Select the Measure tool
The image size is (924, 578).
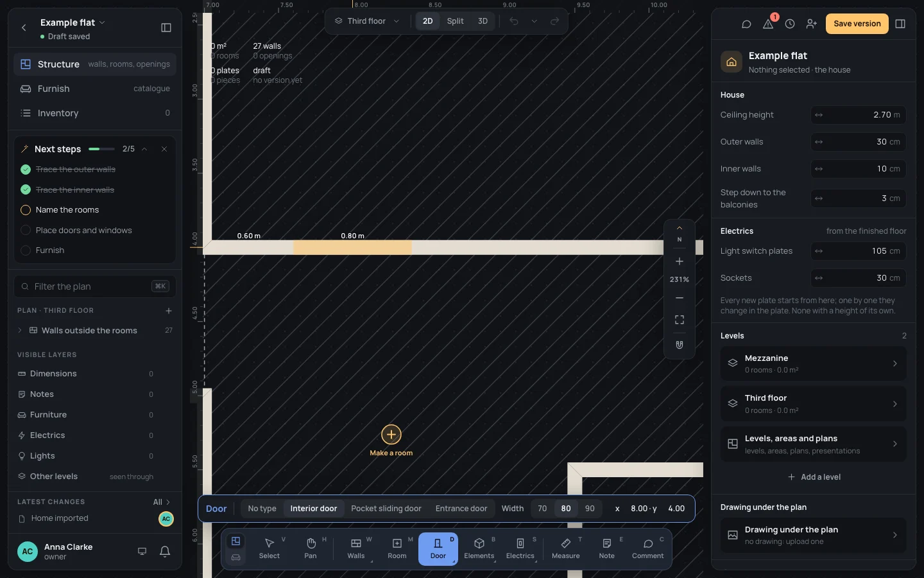coord(566,549)
